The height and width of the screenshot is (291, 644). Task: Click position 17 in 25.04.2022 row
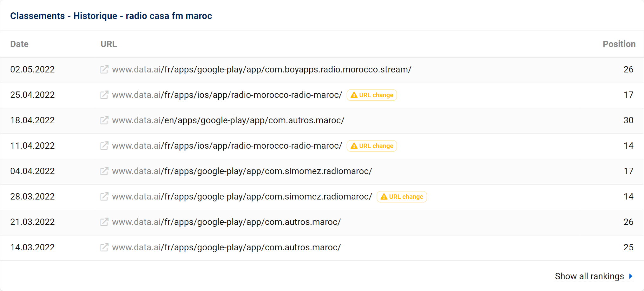(x=628, y=95)
